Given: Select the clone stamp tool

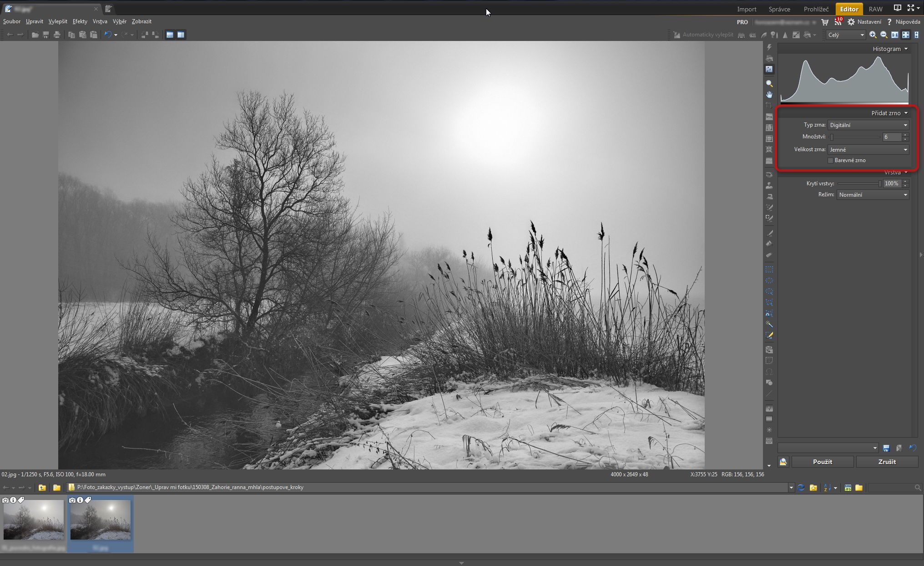Looking at the screenshot, I should point(769,186).
